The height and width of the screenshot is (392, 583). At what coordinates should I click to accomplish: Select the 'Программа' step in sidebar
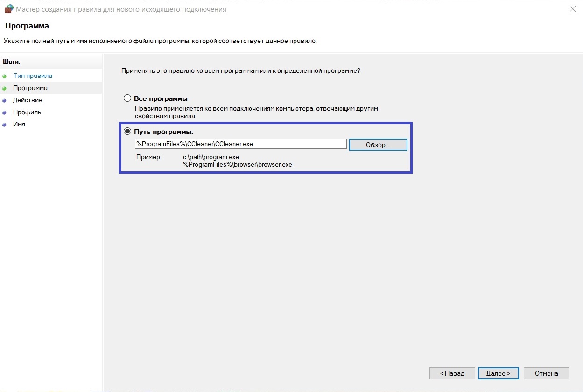pyautogui.click(x=30, y=88)
